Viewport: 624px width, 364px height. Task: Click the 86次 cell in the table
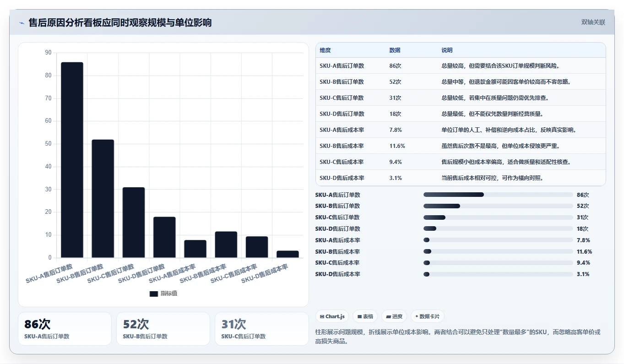point(395,66)
